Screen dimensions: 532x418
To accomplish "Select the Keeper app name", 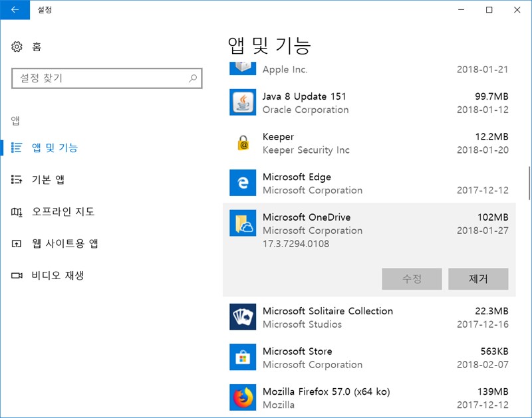I will point(278,137).
